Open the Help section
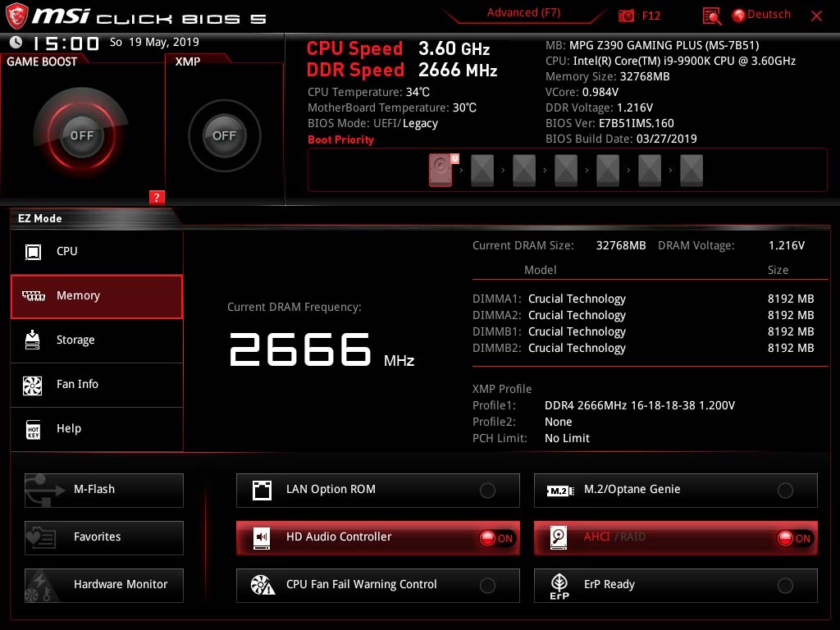 (x=97, y=429)
